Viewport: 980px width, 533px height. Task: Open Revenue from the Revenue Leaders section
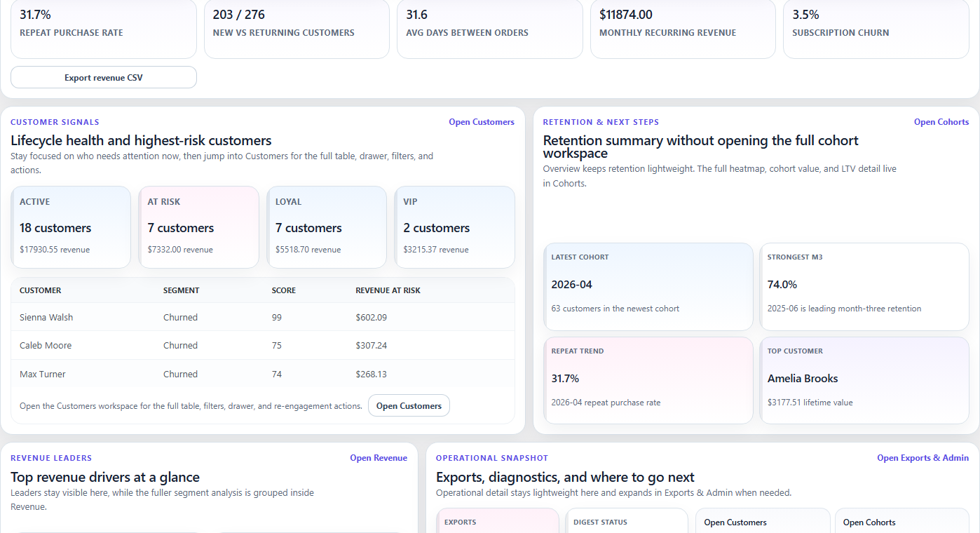pos(379,457)
